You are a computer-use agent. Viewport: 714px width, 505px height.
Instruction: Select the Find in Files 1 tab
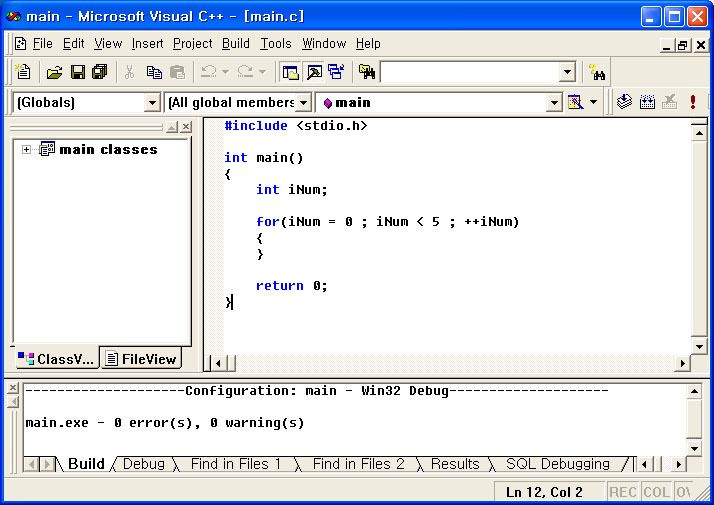pos(236,464)
